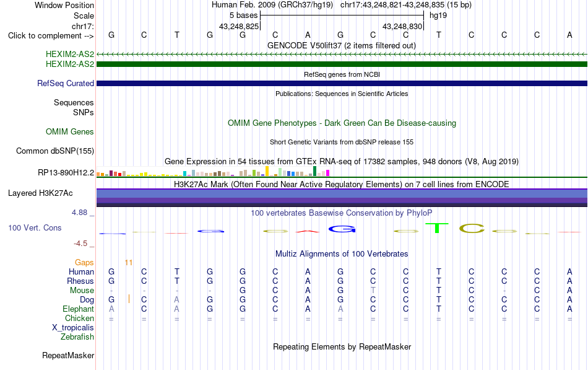588x370 pixels.
Task: Open the H3K27Ac Mark track title
Action: [342, 185]
